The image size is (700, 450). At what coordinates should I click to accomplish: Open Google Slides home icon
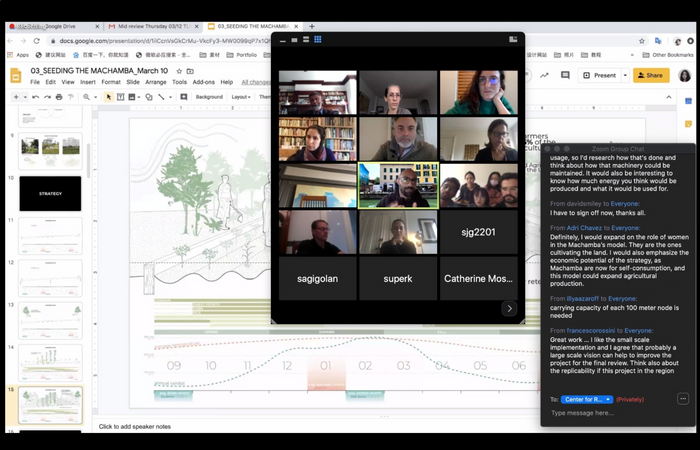16,75
